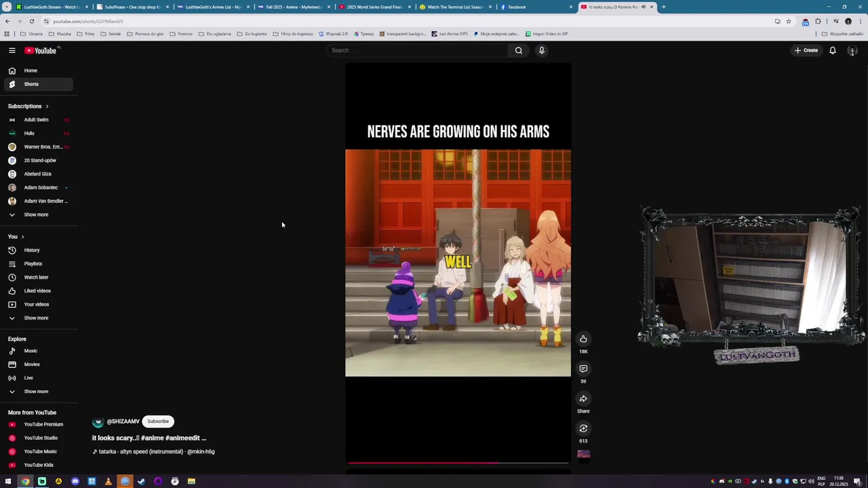The height and width of the screenshot is (488, 868).
Task: Open the Adult Swim subscription channel
Action: point(38,120)
